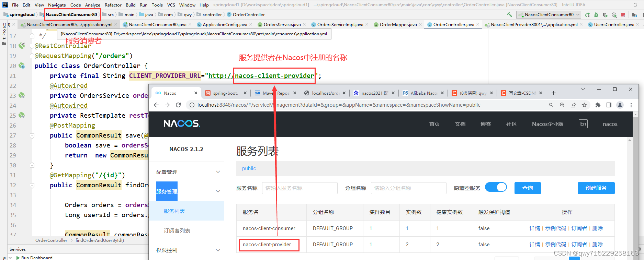This screenshot has height=260, width=644.
Task: Select the public namespace label
Action: point(249,168)
